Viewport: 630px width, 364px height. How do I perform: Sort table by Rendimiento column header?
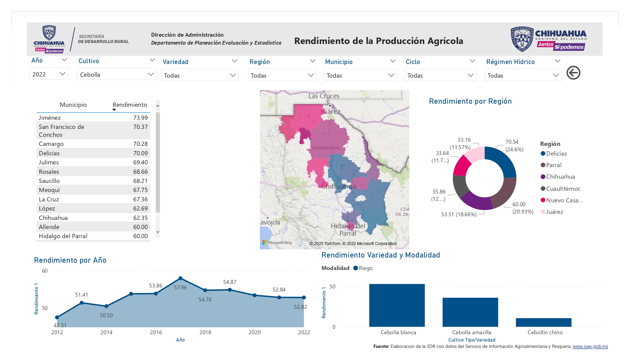coord(130,105)
